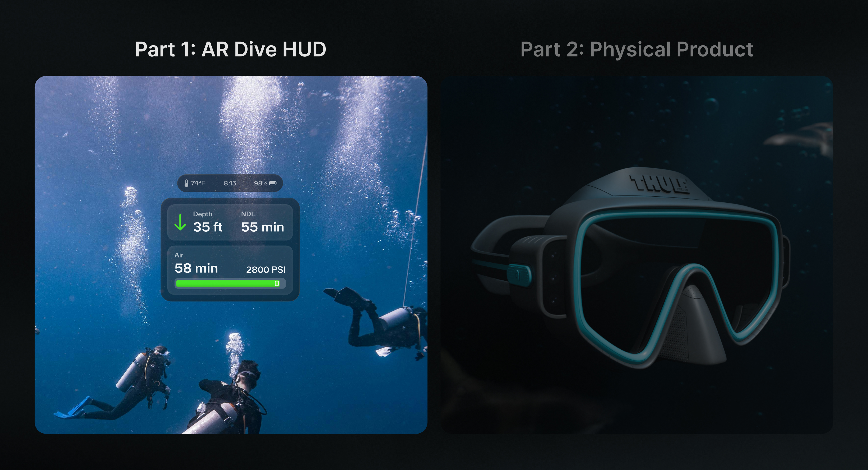Screen dimensions: 868x470
Task: Click the Air label in lower HUD card
Action: (x=179, y=255)
